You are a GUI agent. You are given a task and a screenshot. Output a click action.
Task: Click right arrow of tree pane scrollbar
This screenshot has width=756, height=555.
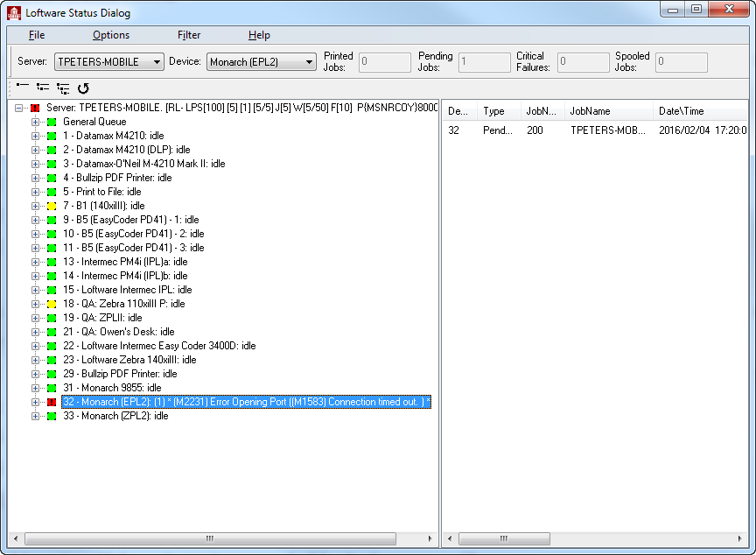430,538
